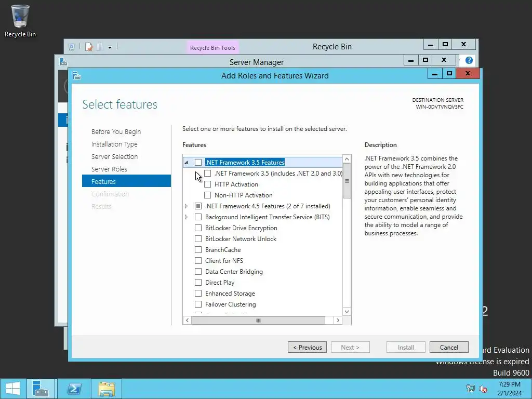Select the Failover Clustering row text
This screenshot has height=399, width=532.
click(x=230, y=304)
